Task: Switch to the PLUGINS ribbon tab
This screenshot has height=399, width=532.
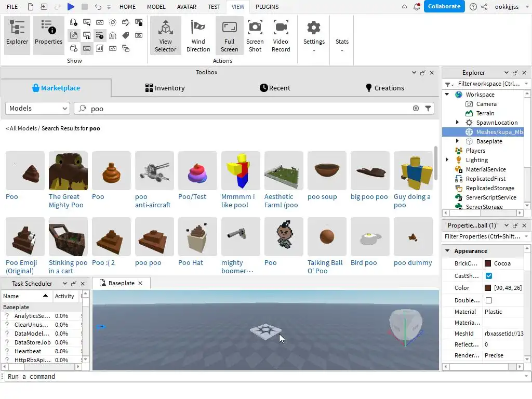Action: pos(267,7)
